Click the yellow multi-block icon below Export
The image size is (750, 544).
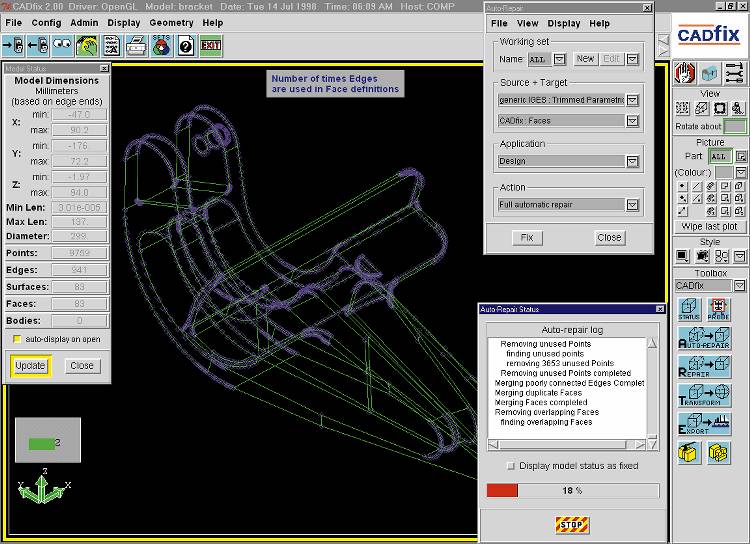coord(718,453)
